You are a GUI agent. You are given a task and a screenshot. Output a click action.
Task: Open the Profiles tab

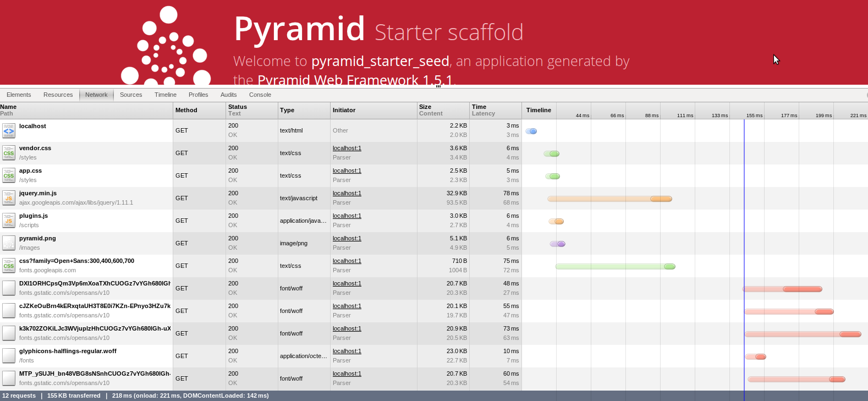click(199, 95)
